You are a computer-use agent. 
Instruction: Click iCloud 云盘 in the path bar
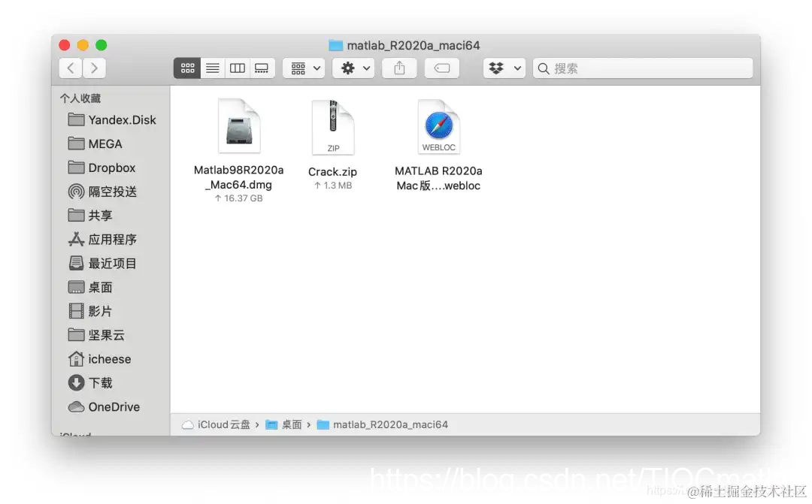(x=217, y=425)
